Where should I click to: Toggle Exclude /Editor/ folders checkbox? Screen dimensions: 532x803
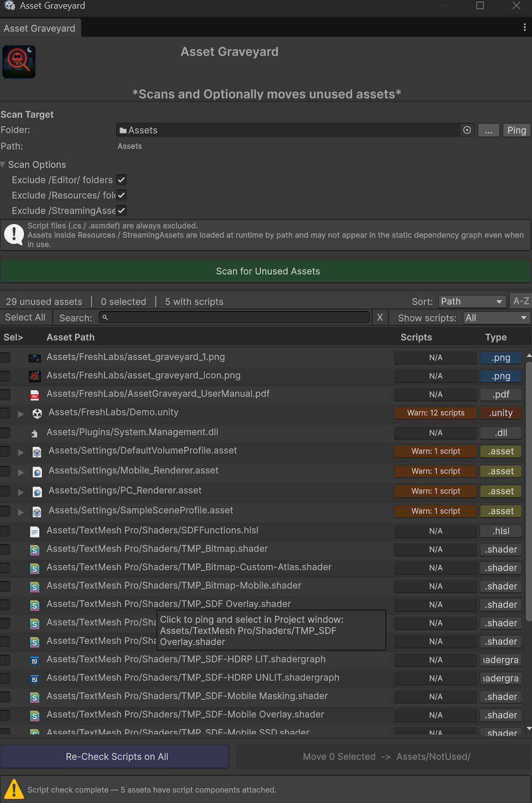tap(121, 180)
